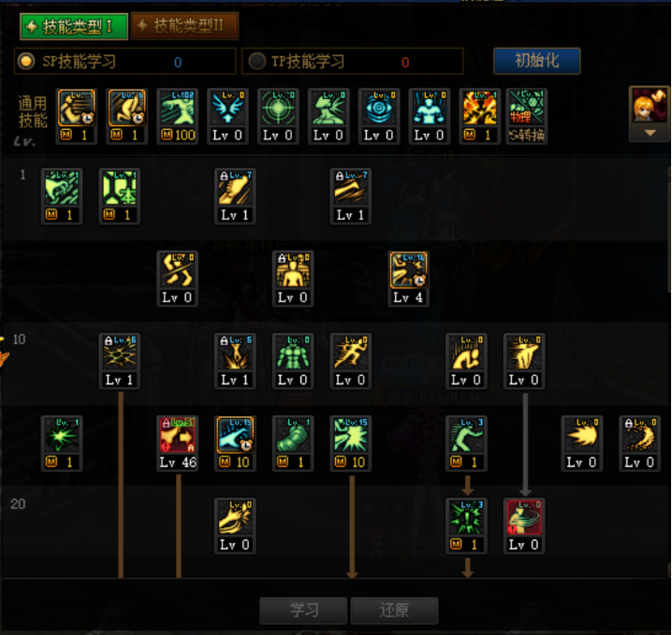The width and height of the screenshot is (672, 635).
Task: Switch to the 技能类型I tab
Action: point(74,26)
